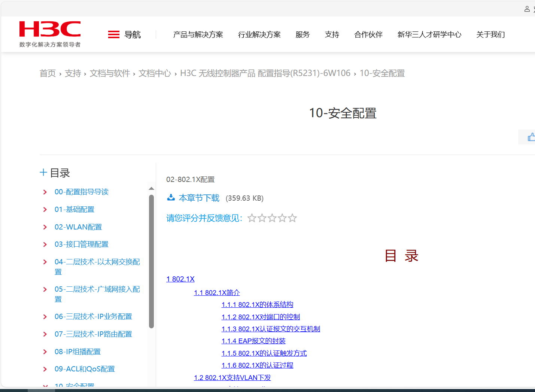
Task: Click the sidebar scrollbar up arrow
Action: (x=151, y=188)
